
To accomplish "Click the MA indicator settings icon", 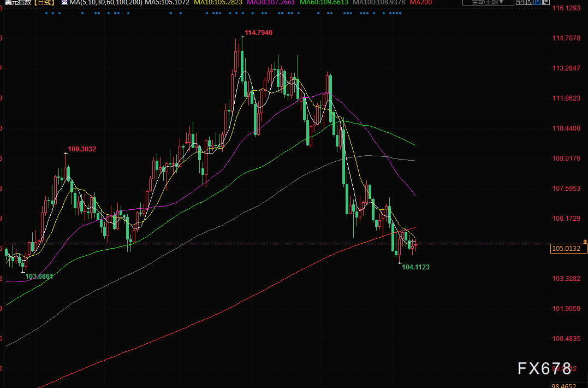I will (64, 3).
